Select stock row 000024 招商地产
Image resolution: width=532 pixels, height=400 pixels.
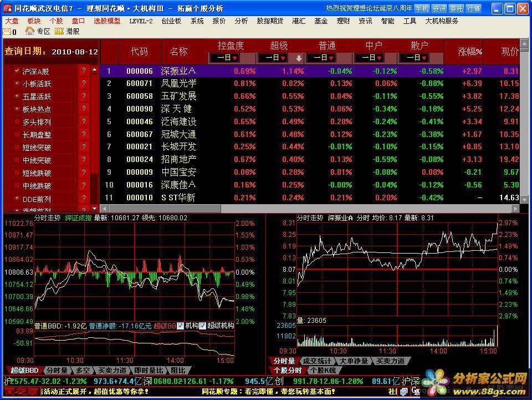309,159
